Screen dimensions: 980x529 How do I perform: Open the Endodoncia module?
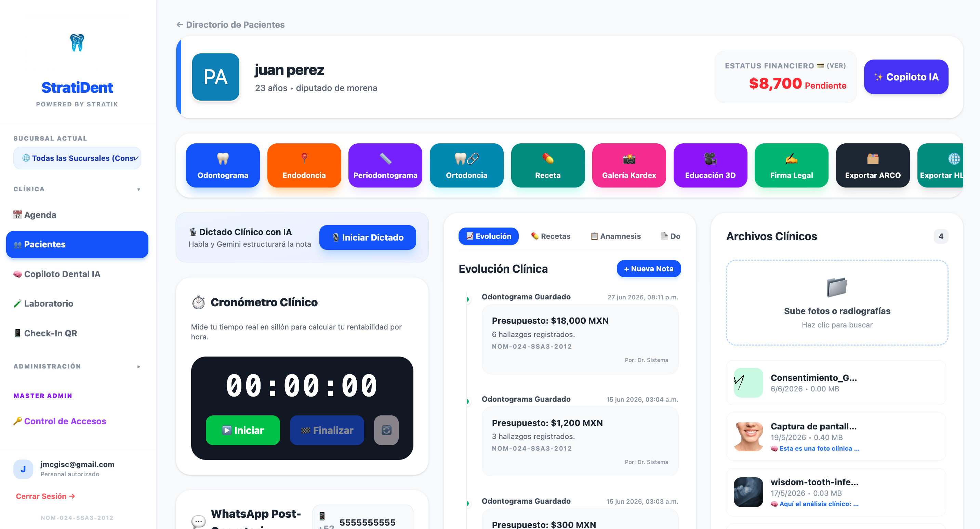[304, 165]
